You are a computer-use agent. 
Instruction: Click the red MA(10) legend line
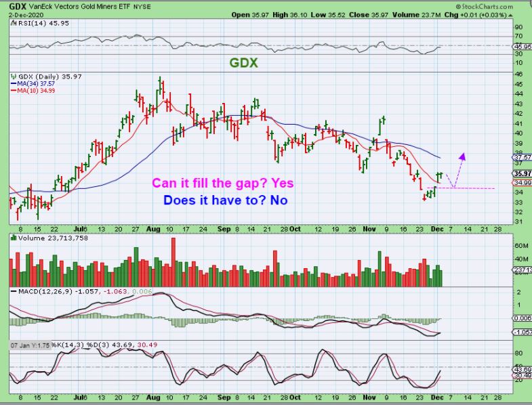coord(14,91)
